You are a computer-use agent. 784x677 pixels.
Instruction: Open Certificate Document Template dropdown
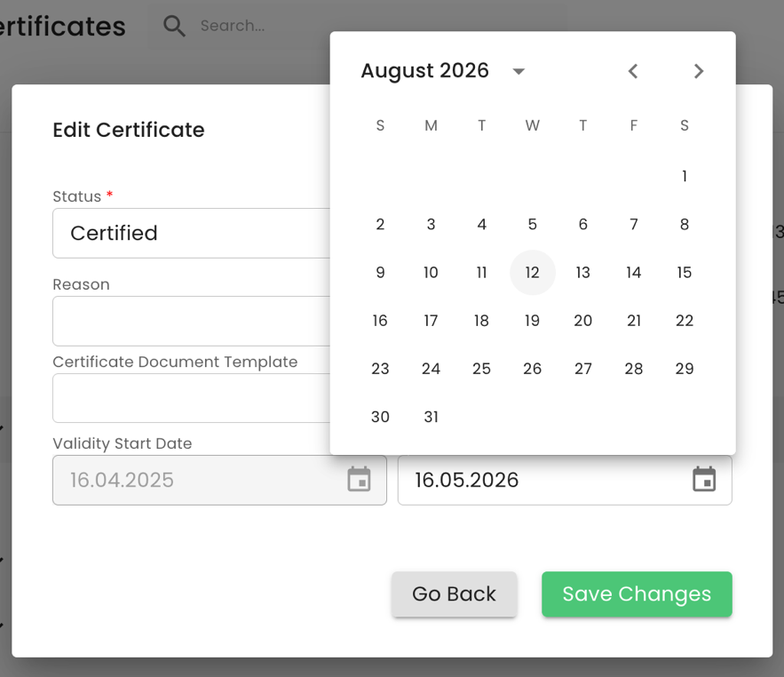(x=191, y=398)
